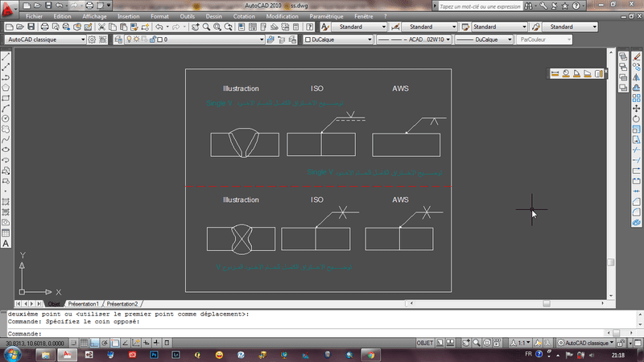Image resolution: width=644 pixels, height=362 pixels.
Task: Click the linear dimension icon in floating toolbar
Action: [x=555, y=74]
